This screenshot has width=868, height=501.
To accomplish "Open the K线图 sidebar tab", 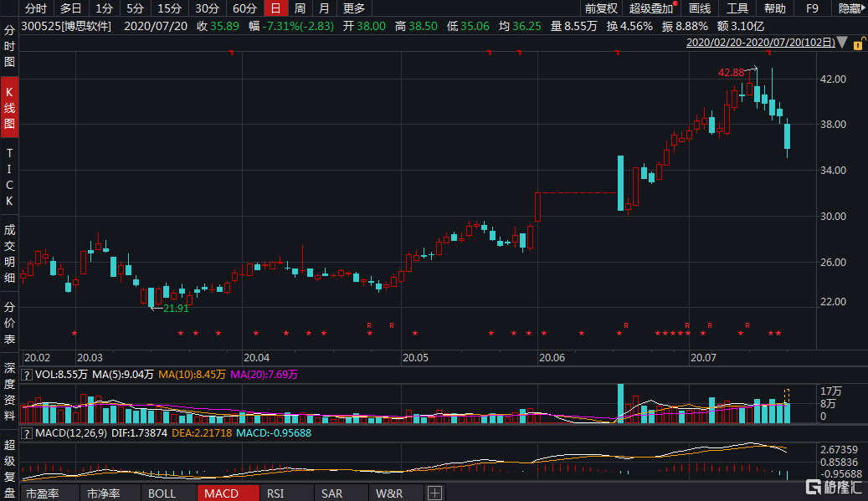I will click(10, 107).
